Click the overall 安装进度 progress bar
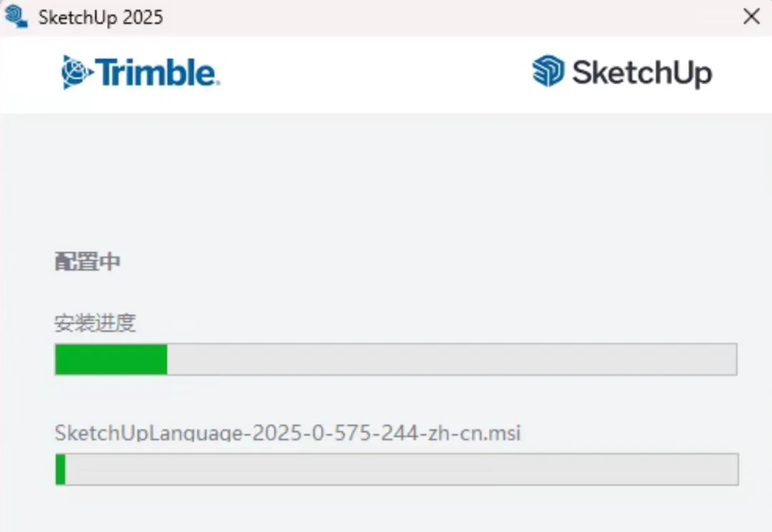The image size is (772, 532). (x=395, y=359)
